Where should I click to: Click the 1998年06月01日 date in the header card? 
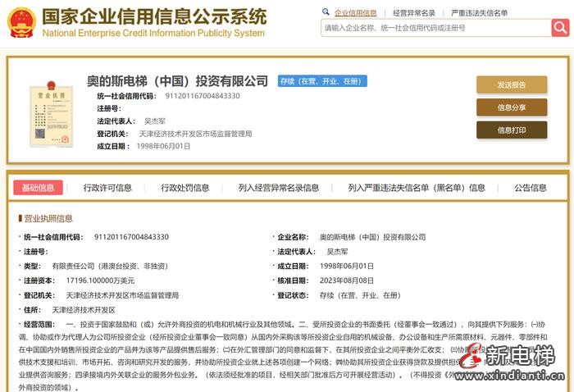pos(163,146)
